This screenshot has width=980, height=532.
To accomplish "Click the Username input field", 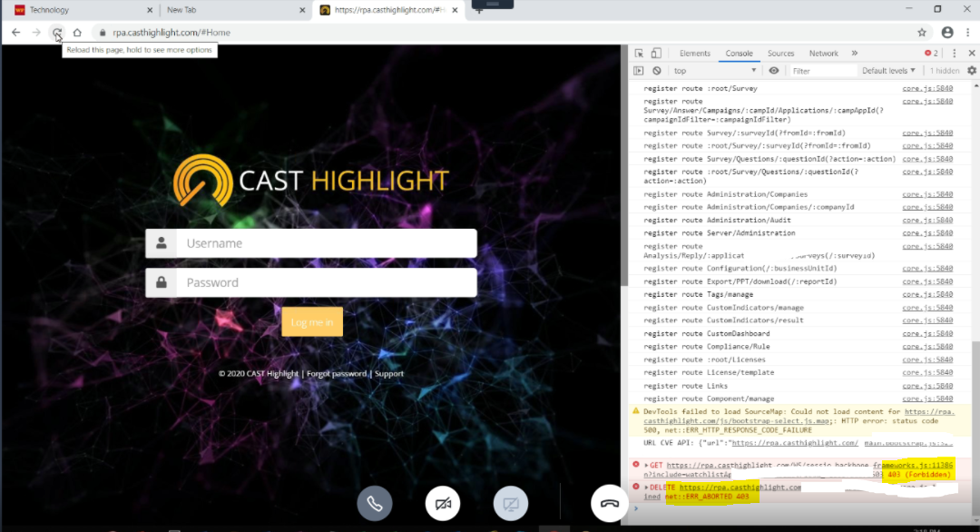I will [x=311, y=243].
